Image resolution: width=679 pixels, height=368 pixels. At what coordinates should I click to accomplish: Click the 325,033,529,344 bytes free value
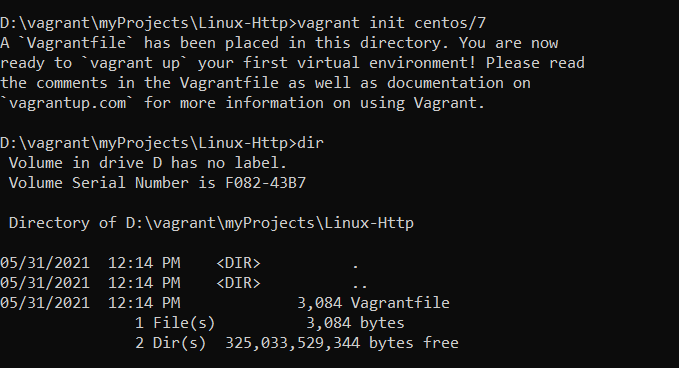(x=342, y=343)
